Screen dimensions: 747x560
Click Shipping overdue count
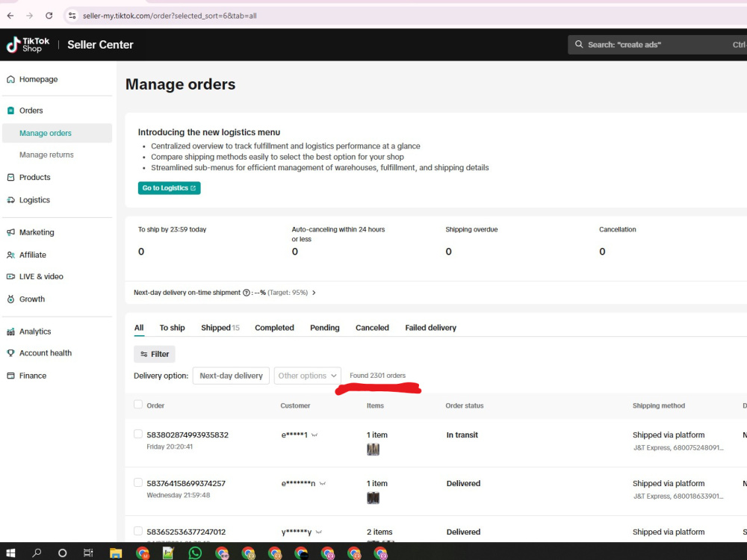click(x=448, y=252)
